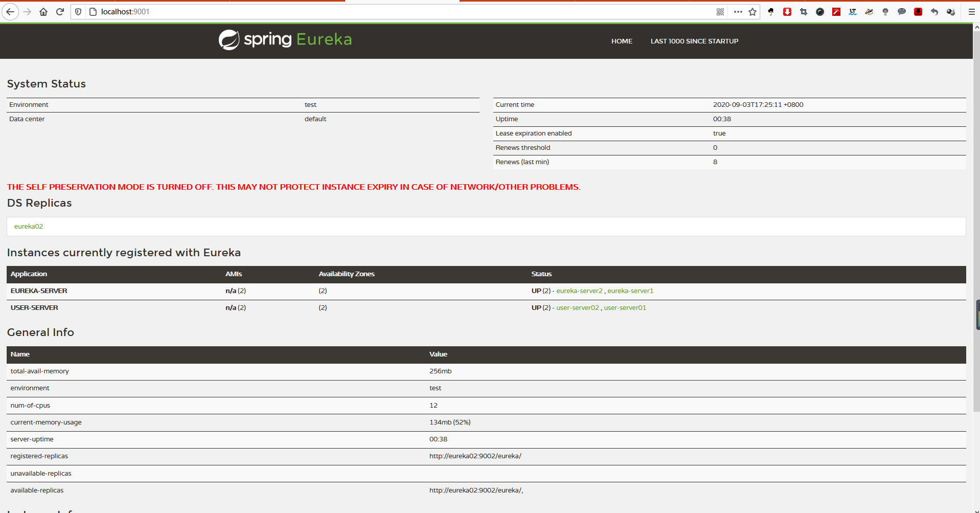Open the eureka-server2 instance link
This screenshot has width=980, height=513.
579,291
